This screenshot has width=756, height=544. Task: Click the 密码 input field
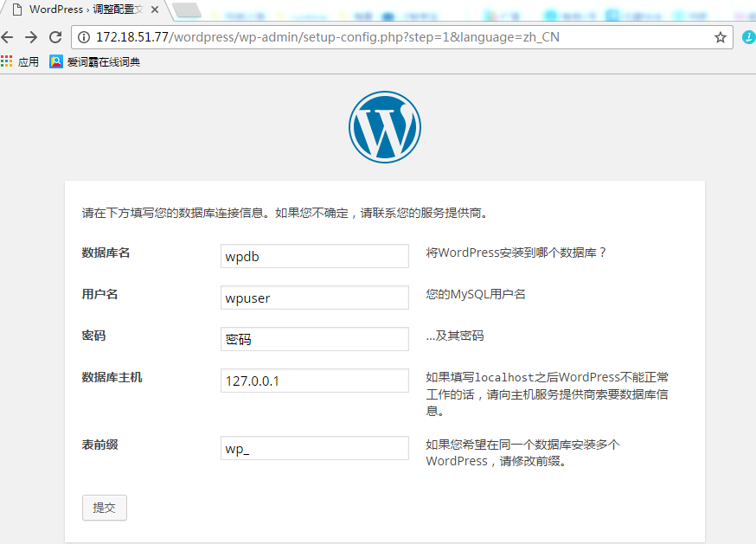tap(315, 339)
